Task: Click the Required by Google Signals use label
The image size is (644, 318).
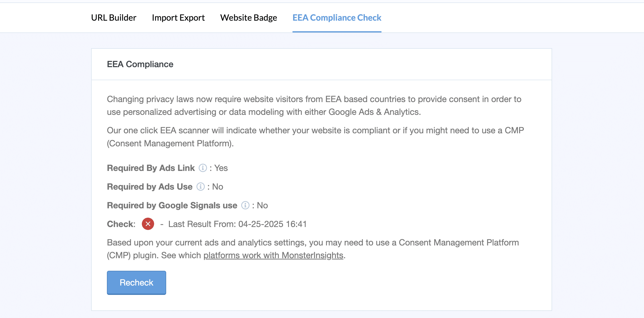Action: coord(172,205)
